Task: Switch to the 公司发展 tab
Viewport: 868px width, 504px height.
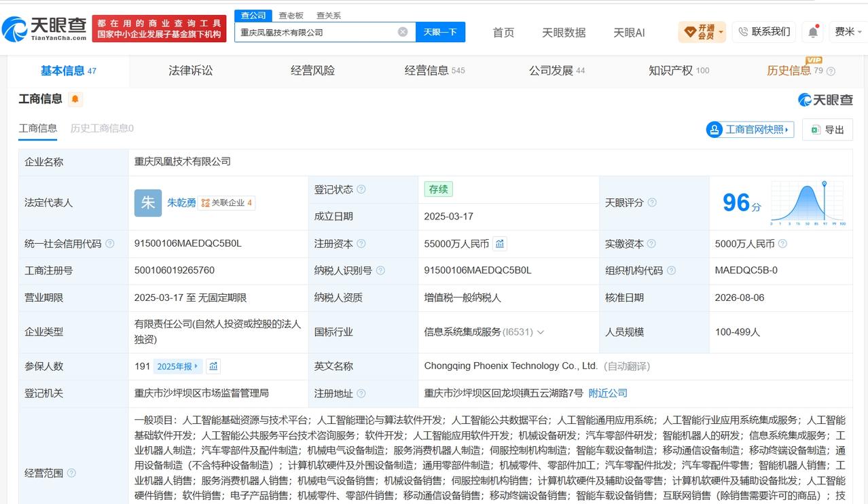Action: [556, 71]
